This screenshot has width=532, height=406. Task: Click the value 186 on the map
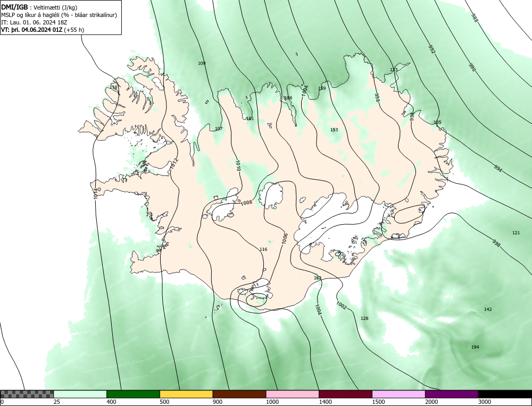(x=288, y=98)
